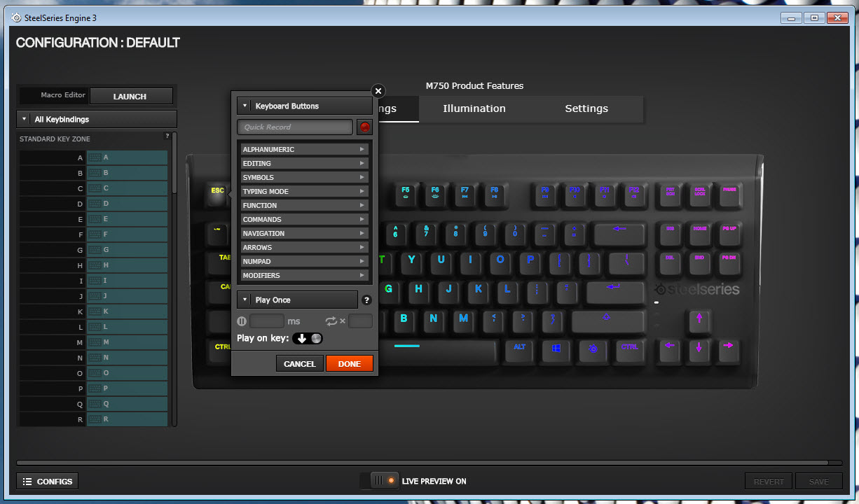Screen dimensions: 859x504
Task: Toggle the Play on key press/release switch
Action: coord(308,338)
